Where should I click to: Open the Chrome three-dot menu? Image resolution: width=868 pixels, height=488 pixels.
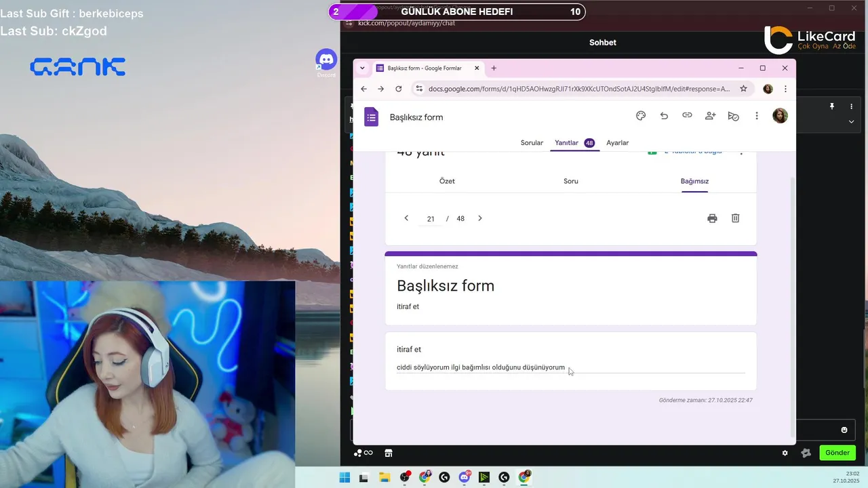(x=785, y=89)
